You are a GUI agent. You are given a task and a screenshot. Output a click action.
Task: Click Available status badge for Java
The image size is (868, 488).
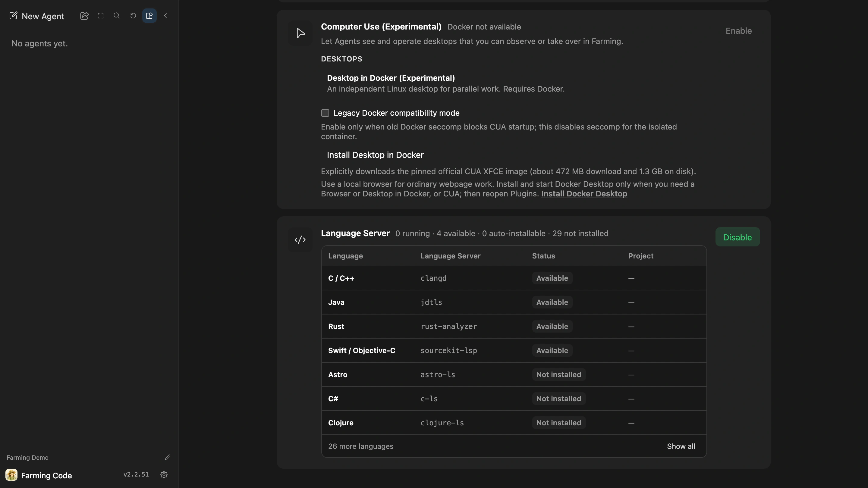coord(552,302)
